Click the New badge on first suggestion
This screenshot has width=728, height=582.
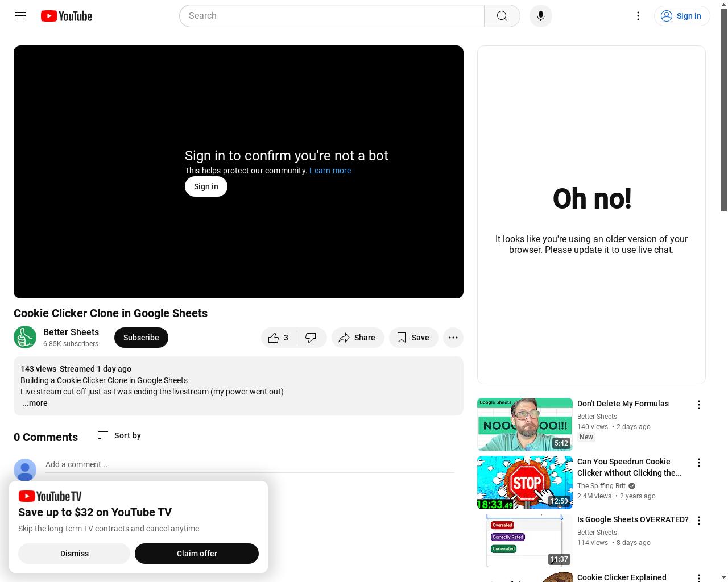586,437
